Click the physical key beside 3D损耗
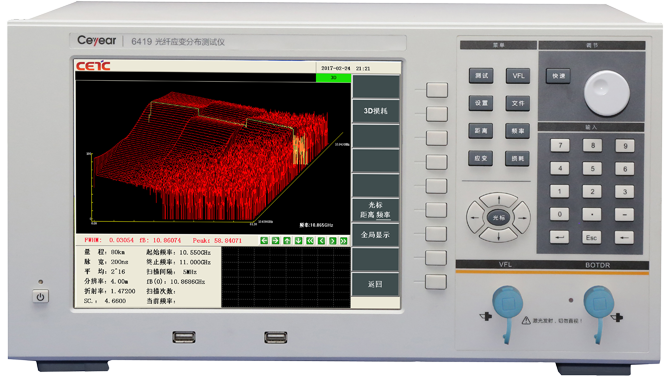The image size is (671, 377). (x=436, y=114)
